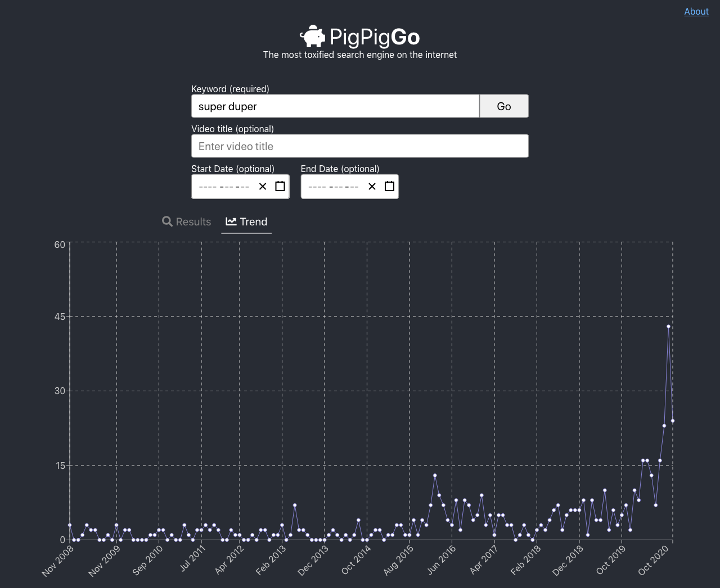Click the Keyword (required) label

(x=231, y=89)
